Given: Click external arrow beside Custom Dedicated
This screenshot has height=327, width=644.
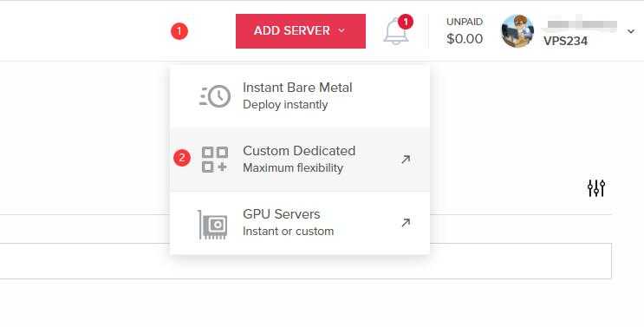Looking at the screenshot, I should click(406, 160).
